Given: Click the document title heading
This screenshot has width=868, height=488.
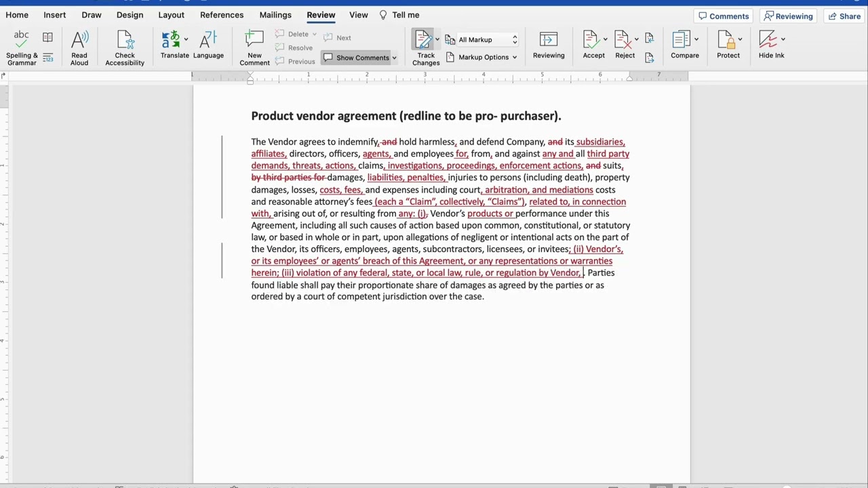Looking at the screenshot, I should point(406,116).
